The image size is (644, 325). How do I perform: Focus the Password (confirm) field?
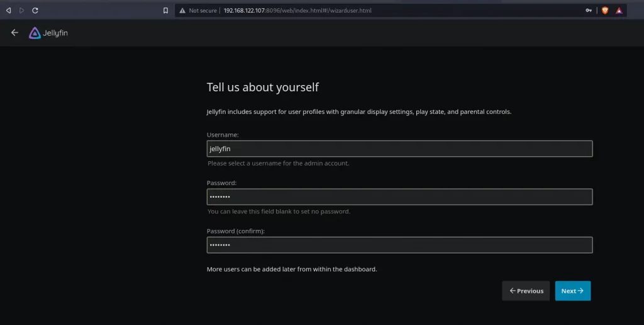(x=399, y=245)
